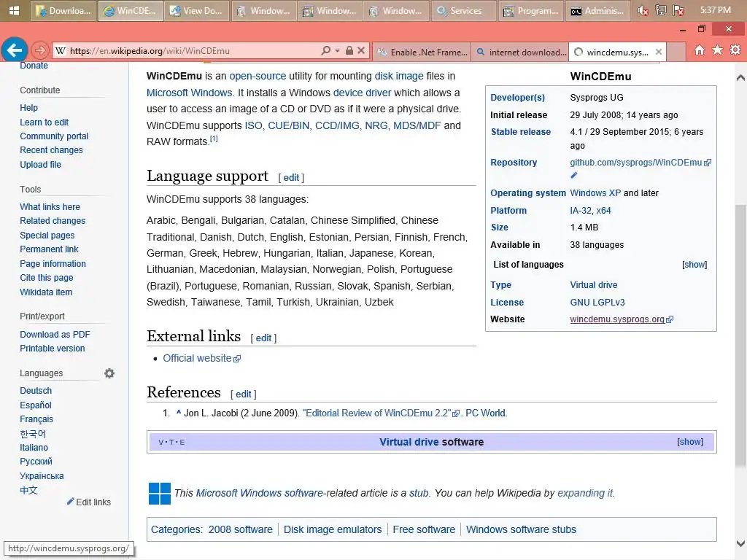Open the Windows XP infobox link
The height and width of the screenshot is (560, 747).
point(595,192)
